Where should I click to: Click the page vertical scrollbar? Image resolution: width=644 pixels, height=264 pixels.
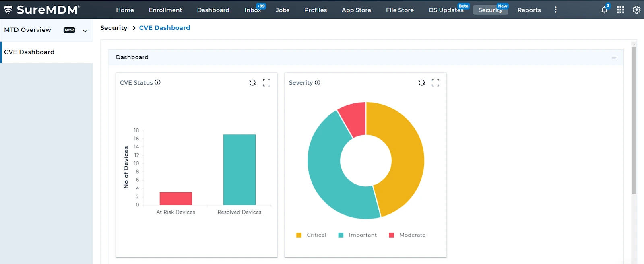pos(634,121)
